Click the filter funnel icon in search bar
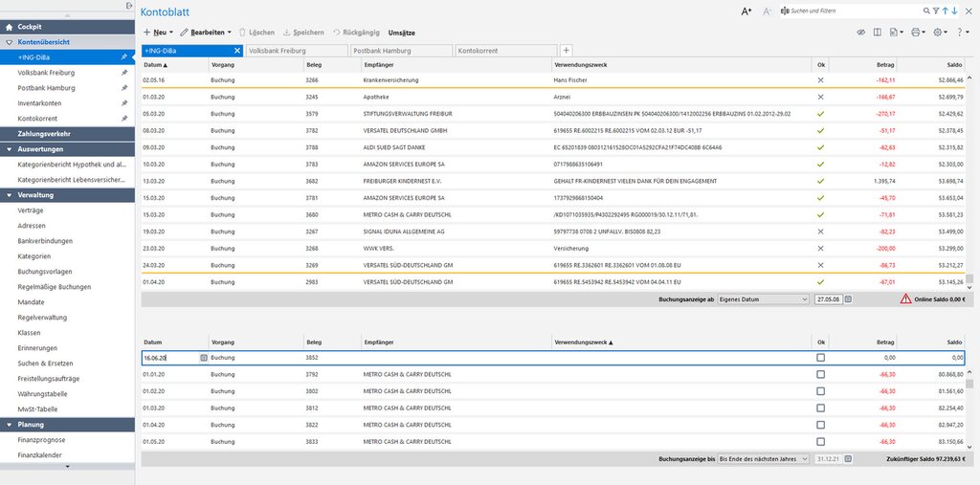Image resolution: width=980 pixels, height=485 pixels. 936,11
